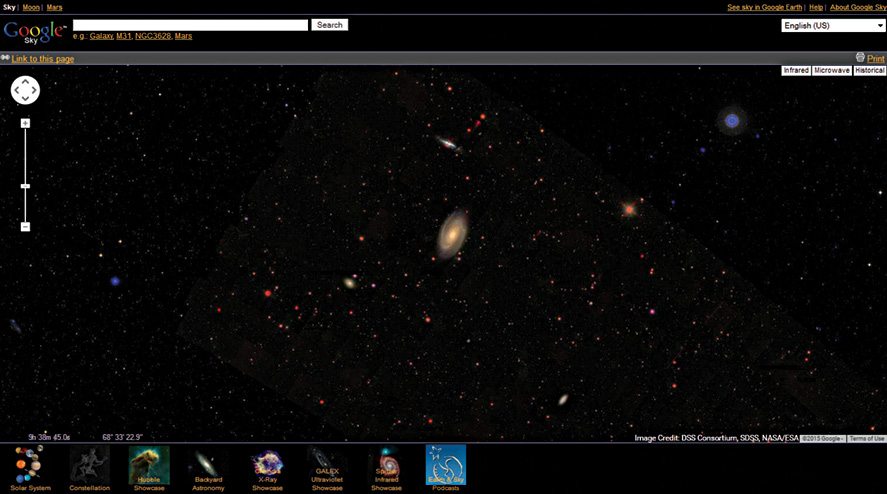Viewport: 887px width, 494px height.
Task: Open the Spitzer Infrared Showcase
Action: pos(386,466)
